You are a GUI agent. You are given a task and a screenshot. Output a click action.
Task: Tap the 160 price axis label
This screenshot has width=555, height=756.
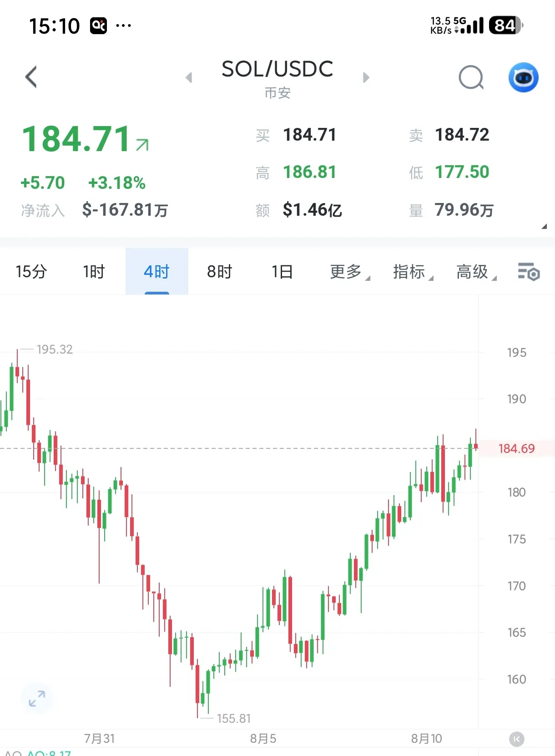click(x=516, y=680)
